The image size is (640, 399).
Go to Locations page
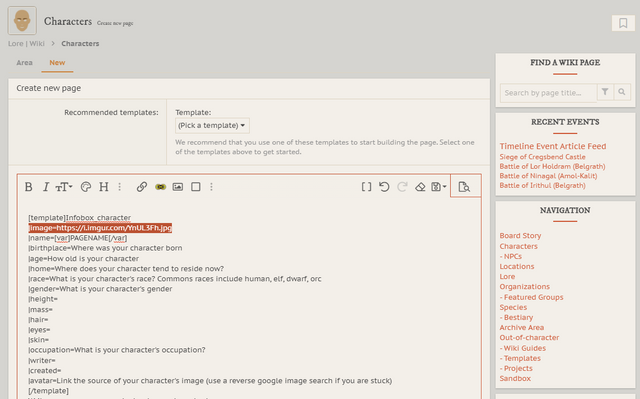517,266
